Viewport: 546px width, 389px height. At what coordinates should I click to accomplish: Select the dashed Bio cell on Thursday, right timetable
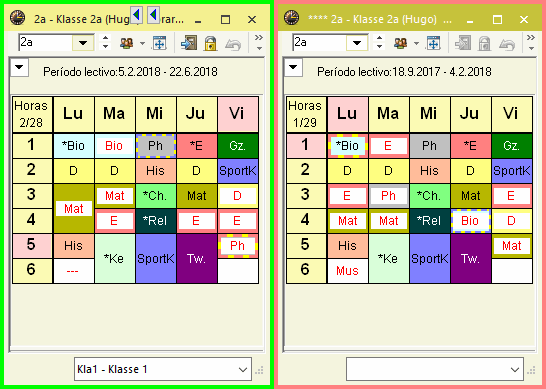click(471, 221)
